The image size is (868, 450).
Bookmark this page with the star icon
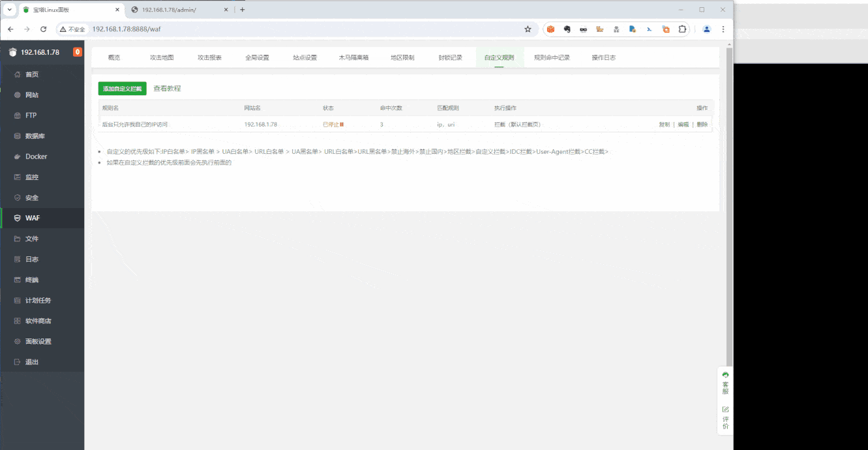[x=528, y=29]
